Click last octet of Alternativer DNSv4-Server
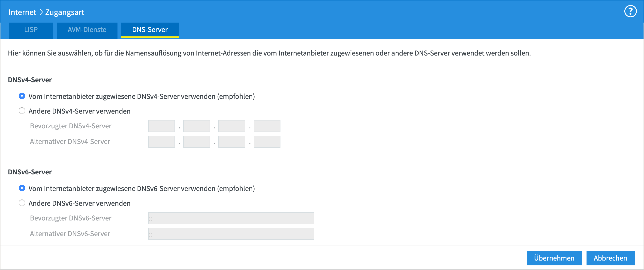The width and height of the screenshot is (644, 270). tap(267, 142)
